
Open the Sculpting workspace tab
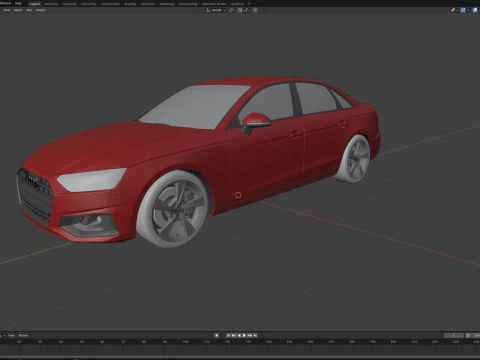(x=69, y=4)
